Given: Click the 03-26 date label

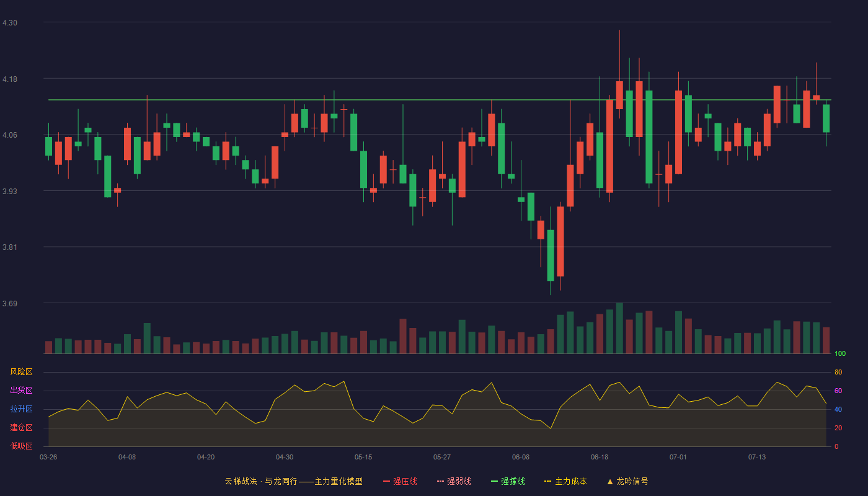Looking at the screenshot, I should tap(48, 457).
